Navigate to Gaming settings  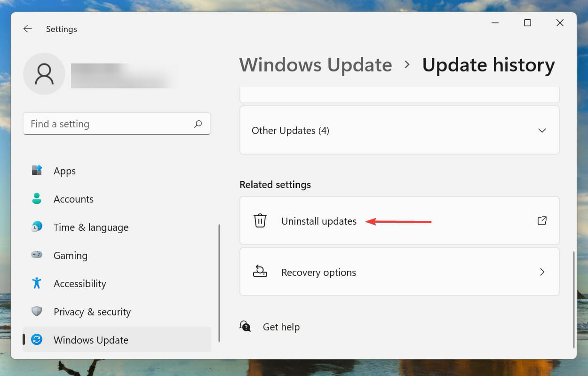pos(117,255)
